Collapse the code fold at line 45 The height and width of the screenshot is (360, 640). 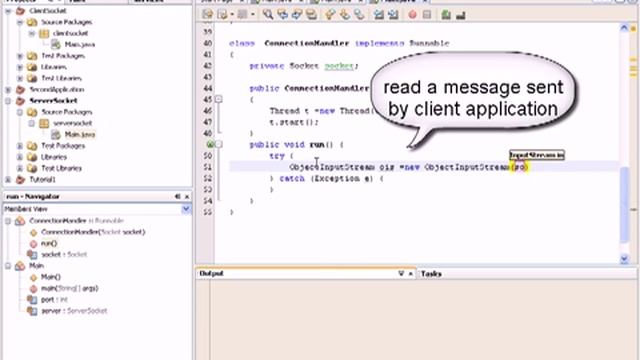coord(219,99)
